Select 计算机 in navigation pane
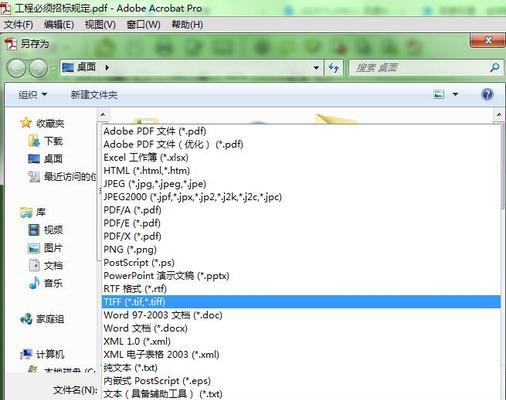The height and width of the screenshot is (400, 506). point(50,354)
